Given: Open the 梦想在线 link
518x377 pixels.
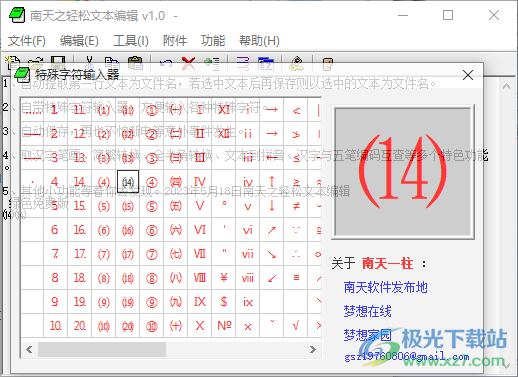Looking at the screenshot, I should [367, 311].
